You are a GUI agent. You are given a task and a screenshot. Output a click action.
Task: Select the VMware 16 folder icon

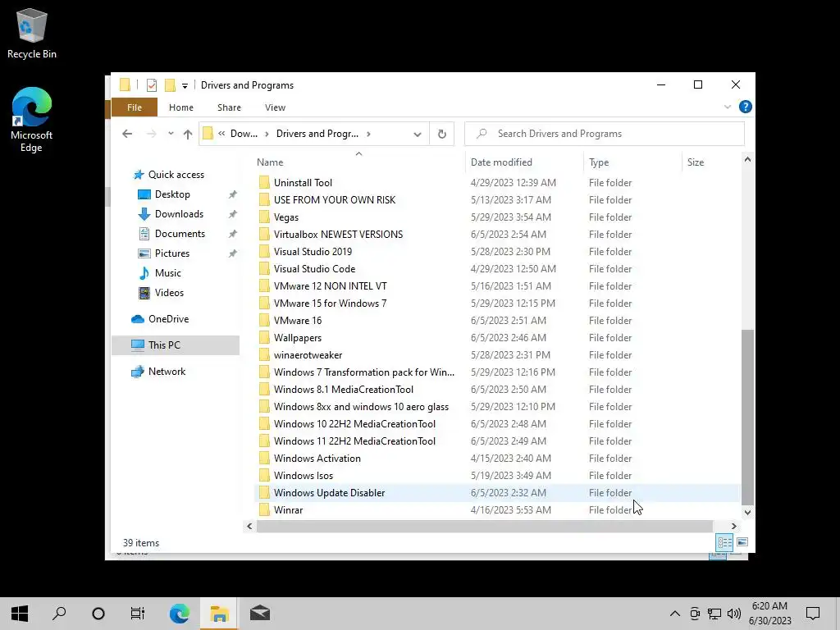pyautogui.click(x=264, y=321)
